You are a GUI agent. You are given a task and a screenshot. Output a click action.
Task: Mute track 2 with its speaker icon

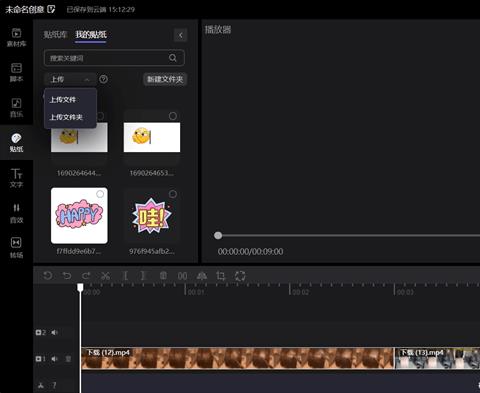pos(54,332)
